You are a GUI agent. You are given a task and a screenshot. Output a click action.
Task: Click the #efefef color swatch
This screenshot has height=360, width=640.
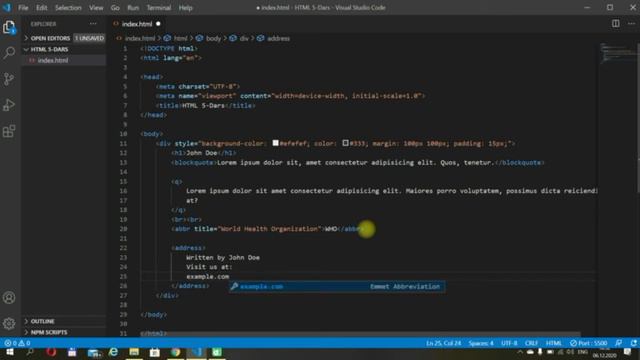pyautogui.click(x=276, y=143)
